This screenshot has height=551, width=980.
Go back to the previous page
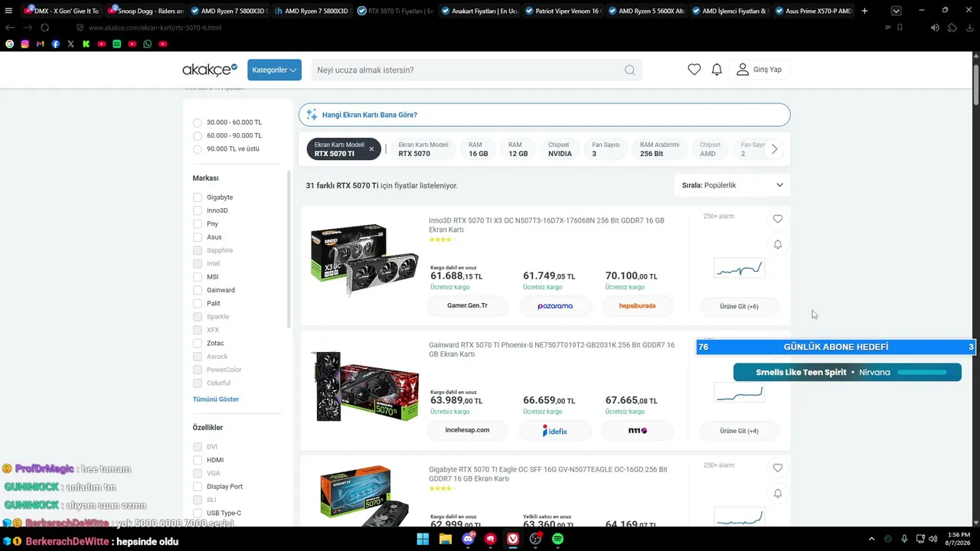(10, 28)
